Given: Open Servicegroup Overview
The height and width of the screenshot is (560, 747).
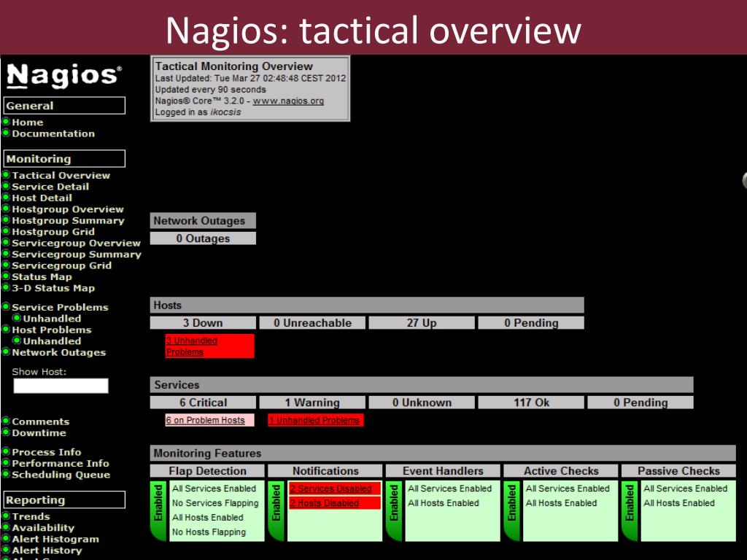Looking at the screenshot, I should pos(76,244).
